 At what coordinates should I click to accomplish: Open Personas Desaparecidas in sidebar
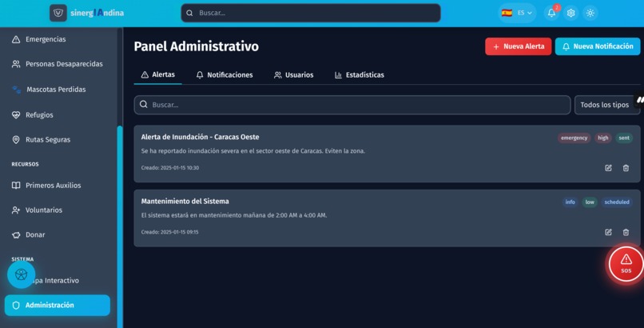coord(58,64)
